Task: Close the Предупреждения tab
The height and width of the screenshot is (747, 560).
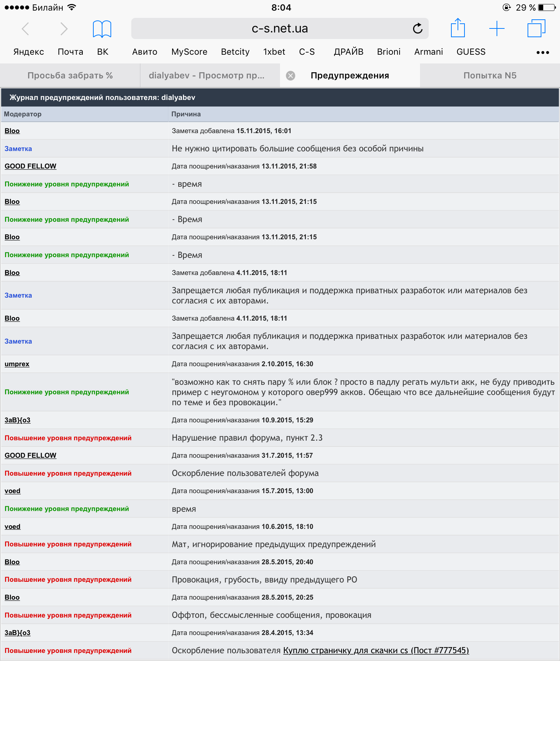Action: click(291, 76)
